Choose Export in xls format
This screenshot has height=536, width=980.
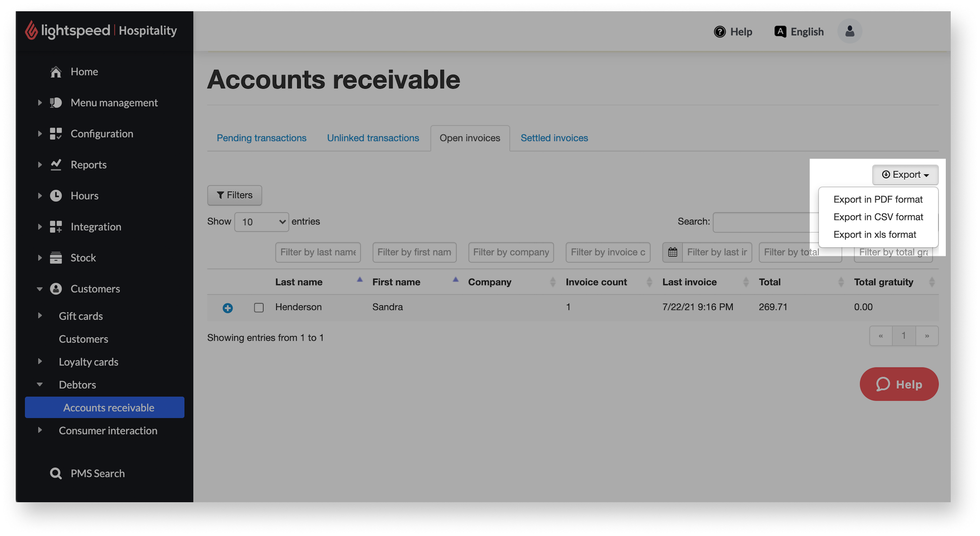tap(875, 235)
